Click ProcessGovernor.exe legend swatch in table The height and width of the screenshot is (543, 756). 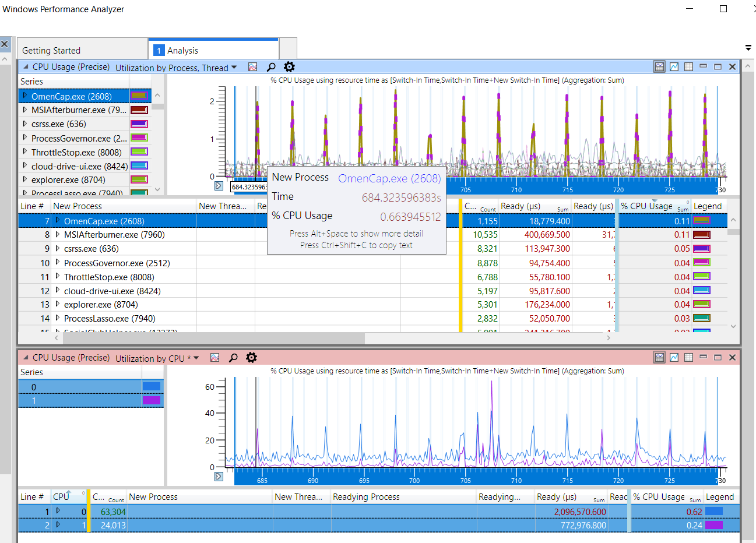(701, 263)
